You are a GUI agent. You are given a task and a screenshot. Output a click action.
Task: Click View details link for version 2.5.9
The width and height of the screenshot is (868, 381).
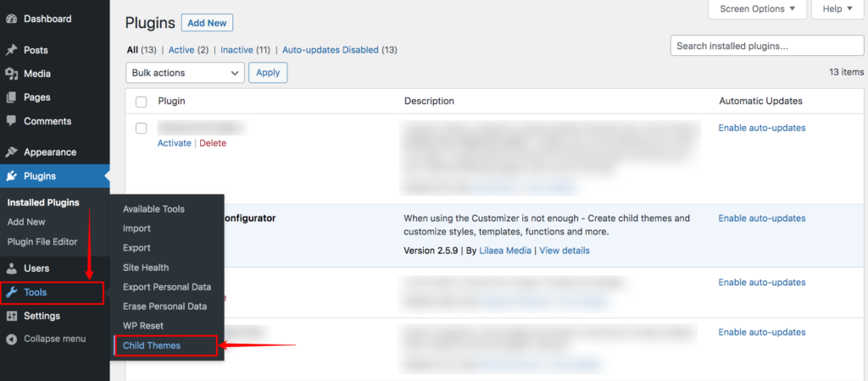click(x=565, y=251)
